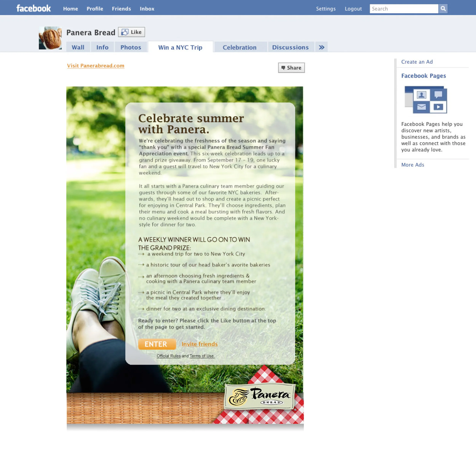Open the Official Rules link
Viewport: 476px width, 454px height.
(169, 356)
